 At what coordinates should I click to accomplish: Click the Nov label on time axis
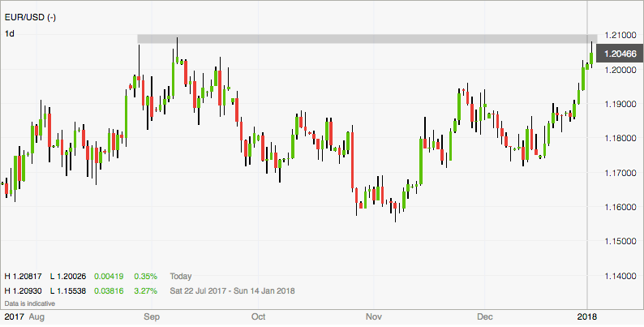tap(374, 317)
